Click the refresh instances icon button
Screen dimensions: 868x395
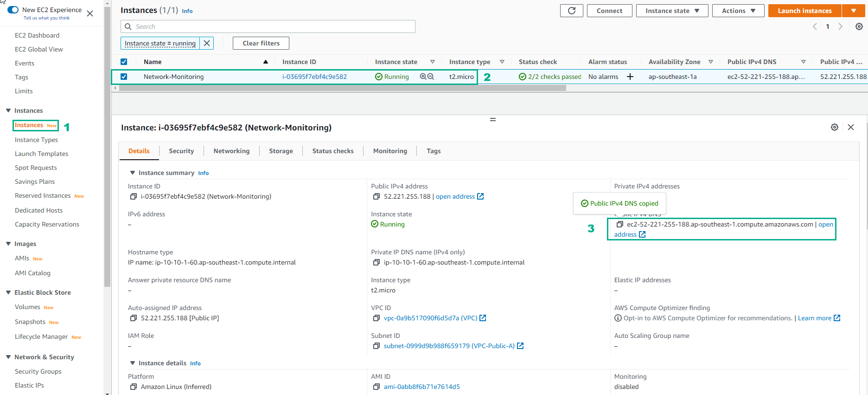click(x=572, y=11)
